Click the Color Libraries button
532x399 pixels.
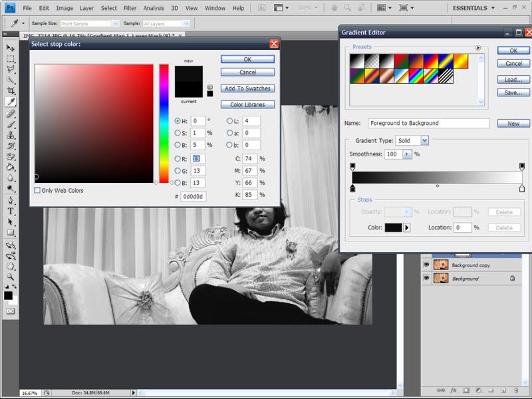click(247, 104)
